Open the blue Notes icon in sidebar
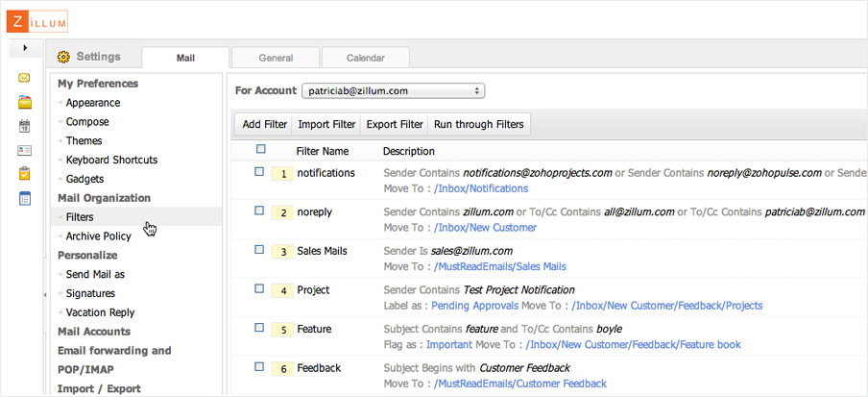The height and width of the screenshot is (397, 868). (x=24, y=198)
